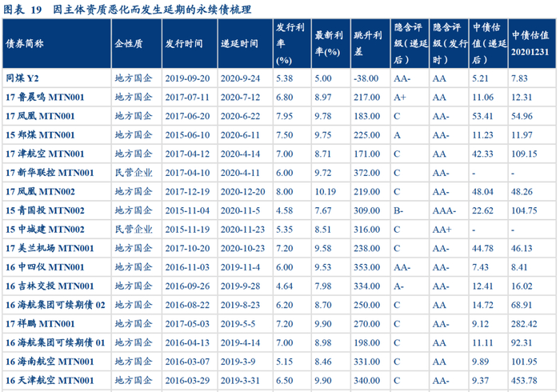Select the 15郑煤MTN001 bond name

[40, 135]
